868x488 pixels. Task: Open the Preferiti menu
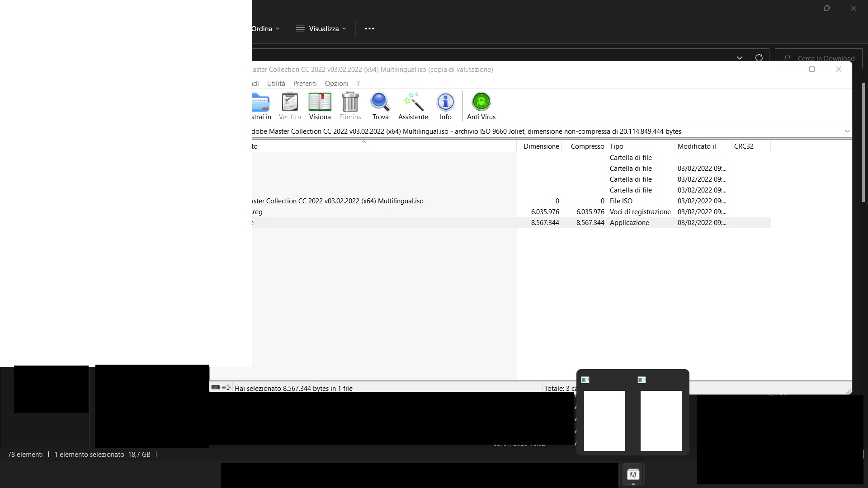[305, 84]
